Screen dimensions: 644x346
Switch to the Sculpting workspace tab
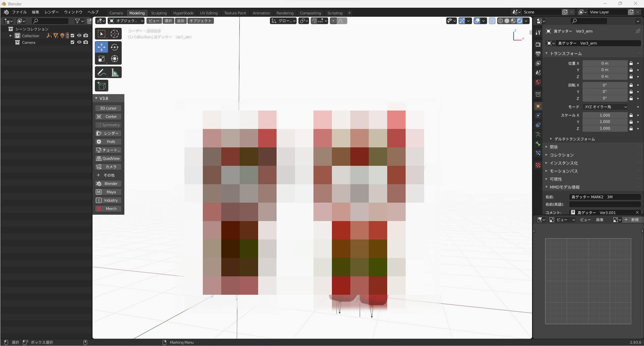pos(159,13)
